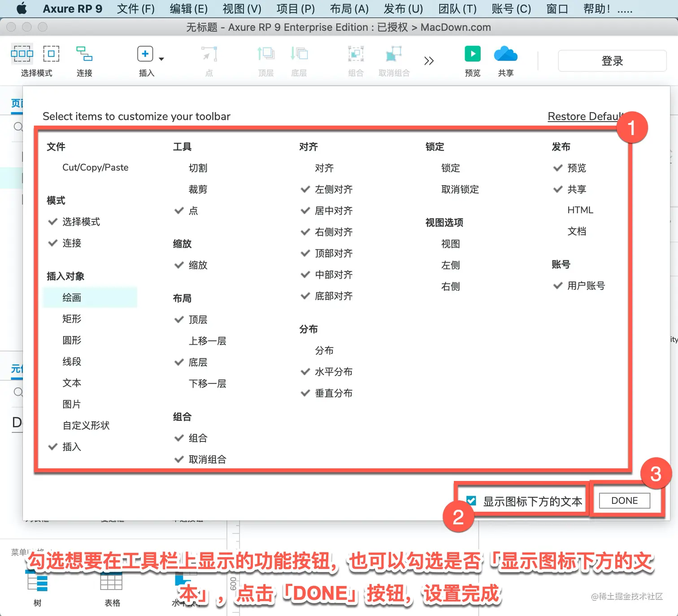Enable the 取消锁定 item
This screenshot has width=678, height=616.
460,189
